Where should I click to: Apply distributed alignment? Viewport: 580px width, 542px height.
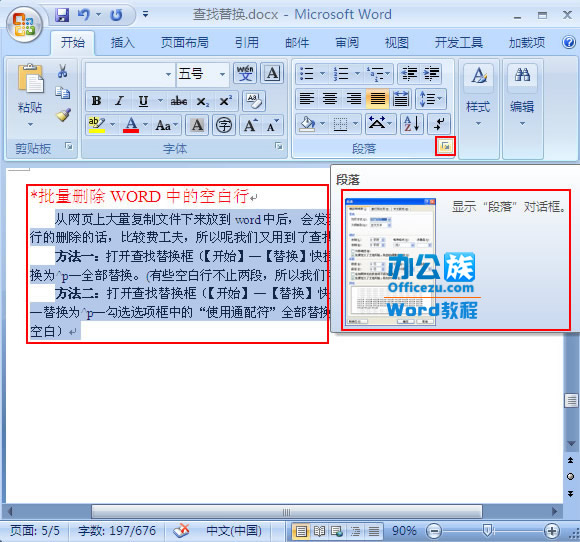(401, 99)
